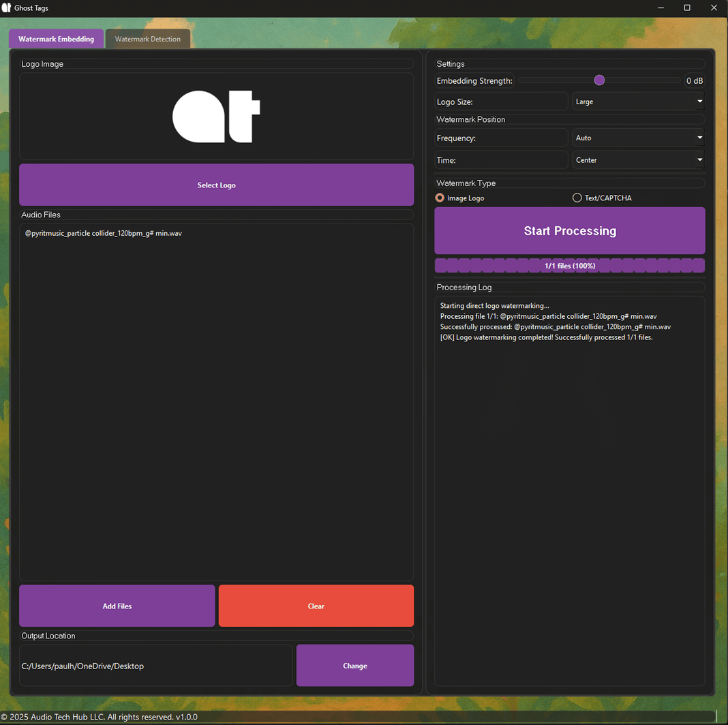Click the 1/1 files progress bar
This screenshot has width=728, height=725.
[x=570, y=265]
